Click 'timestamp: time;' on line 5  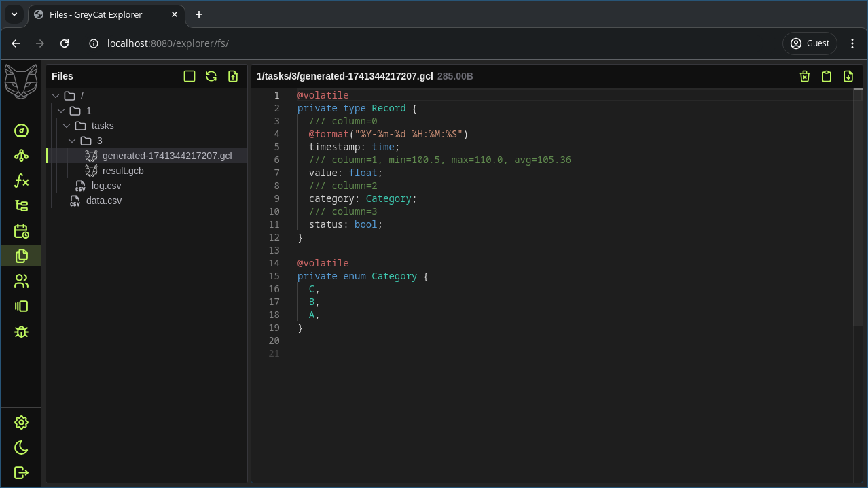click(x=355, y=147)
